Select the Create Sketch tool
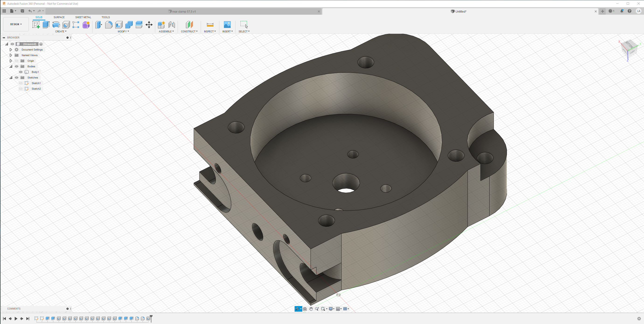 pyautogui.click(x=36, y=24)
